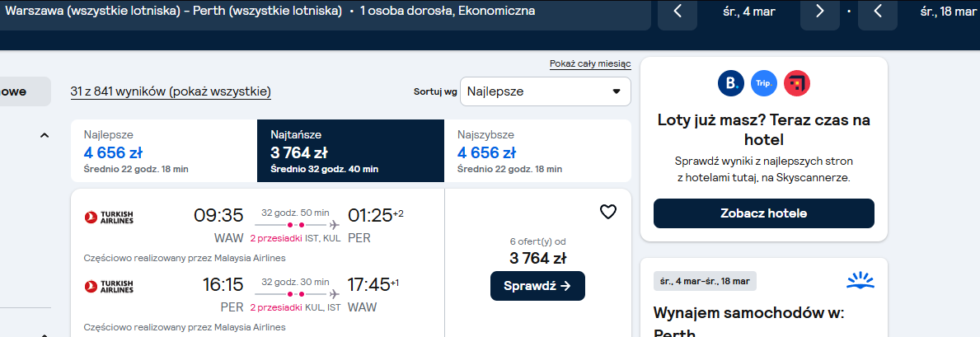
Task: Save flight with the heart icon
Action: (608, 212)
